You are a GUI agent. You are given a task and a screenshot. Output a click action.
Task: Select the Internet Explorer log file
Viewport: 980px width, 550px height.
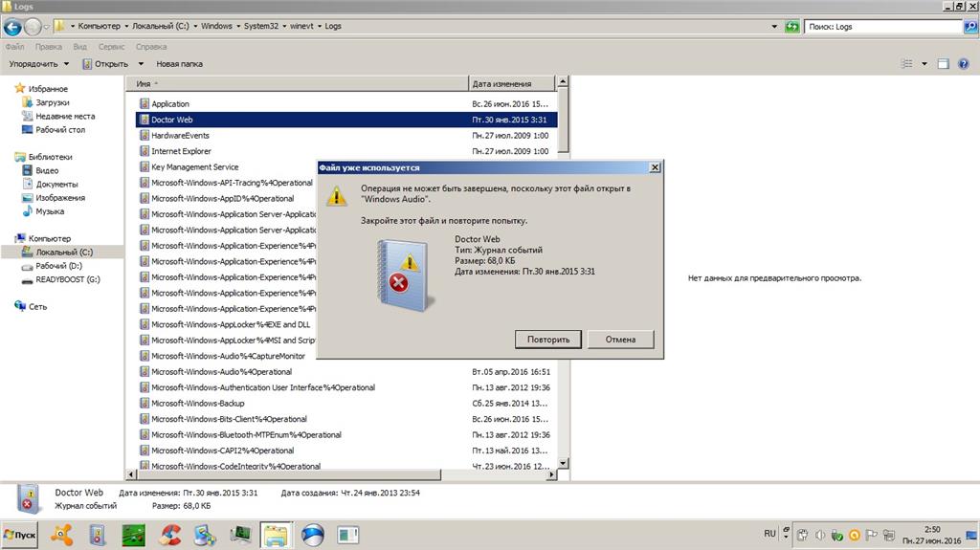181,151
